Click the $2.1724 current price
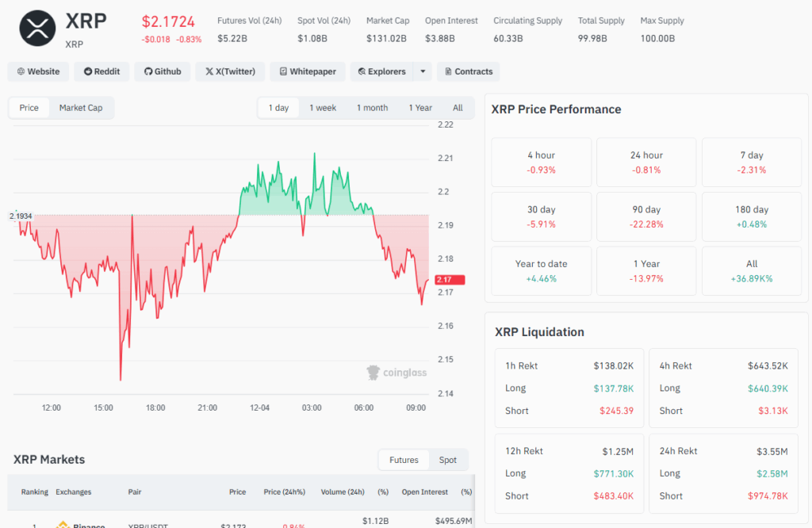This screenshot has height=528, width=812. (x=168, y=21)
